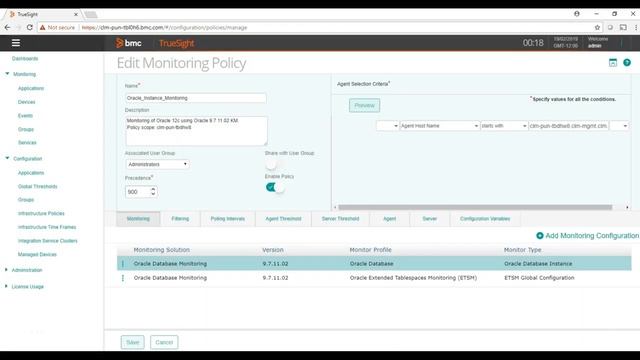Screen dimensions: 640x360
Task: Click the Not secure warning icon
Action: 42,27
